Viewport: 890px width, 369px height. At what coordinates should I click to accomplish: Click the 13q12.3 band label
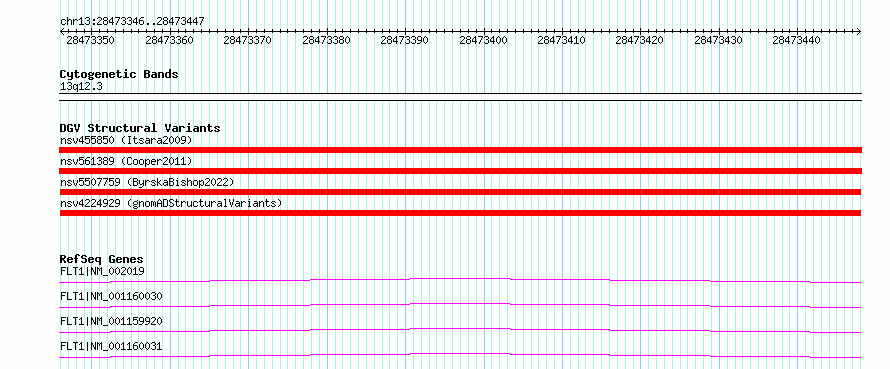pos(81,87)
